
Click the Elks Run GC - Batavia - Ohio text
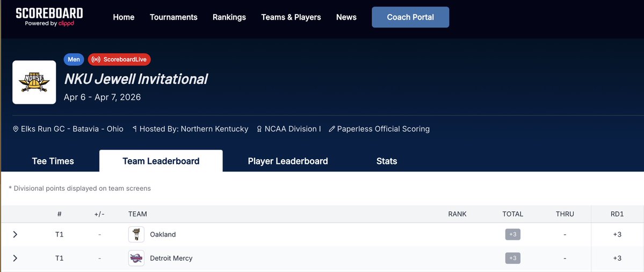tap(72, 129)
